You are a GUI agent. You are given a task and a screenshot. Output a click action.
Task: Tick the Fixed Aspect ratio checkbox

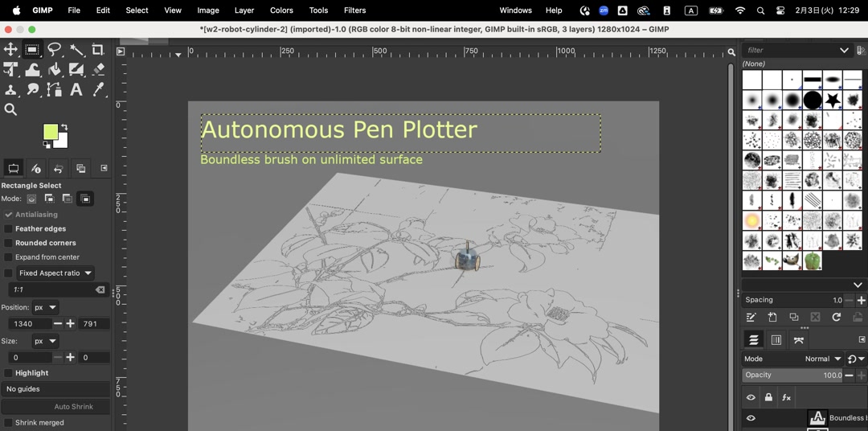[8, 273]
